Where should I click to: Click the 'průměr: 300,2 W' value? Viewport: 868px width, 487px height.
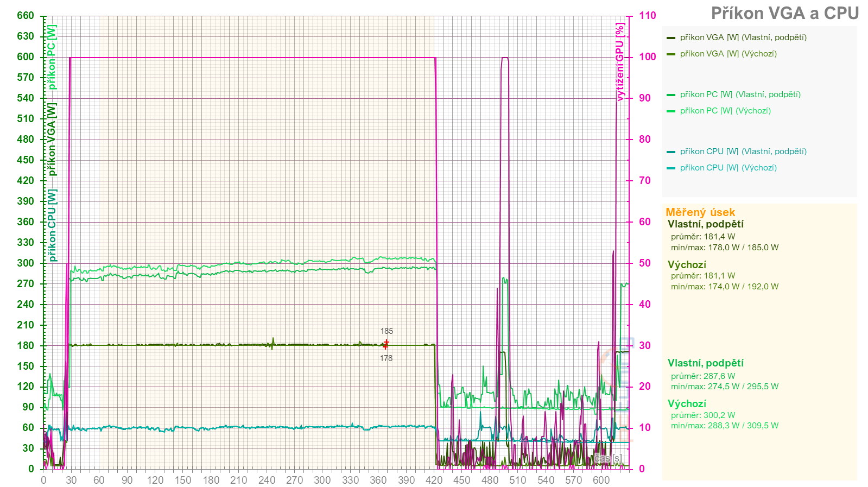coord(703,415)
